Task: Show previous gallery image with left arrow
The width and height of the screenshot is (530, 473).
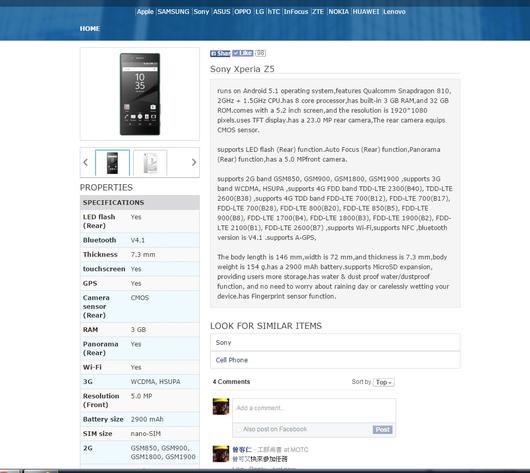Action: (x=86, y=162)
